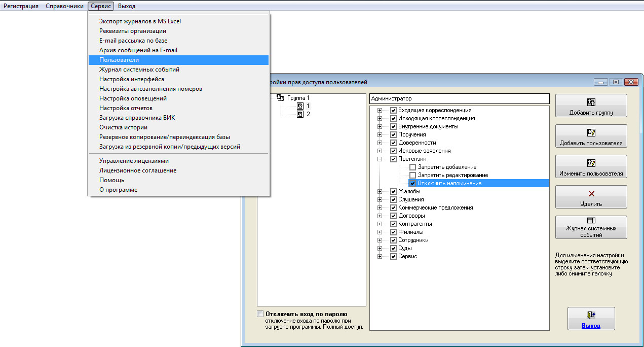Collapse the Претензии tree node
644x347 pixels.
point(380,159)
